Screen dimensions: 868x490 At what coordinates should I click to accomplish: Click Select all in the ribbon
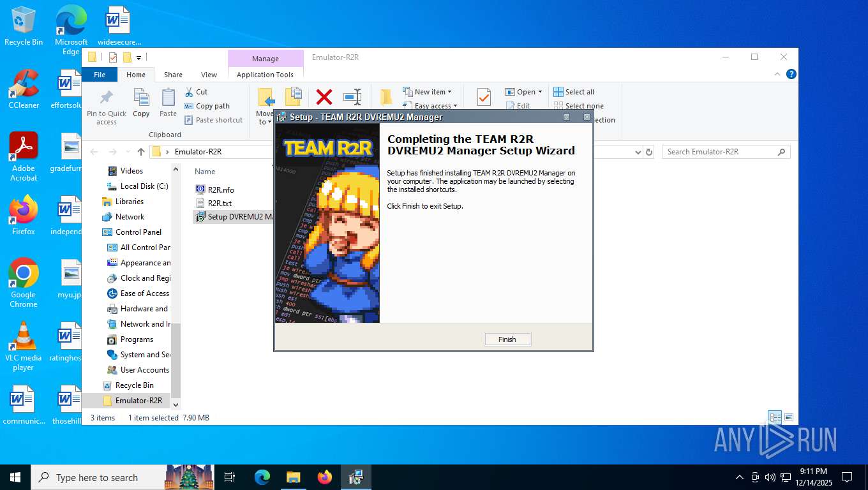point(574,92)
